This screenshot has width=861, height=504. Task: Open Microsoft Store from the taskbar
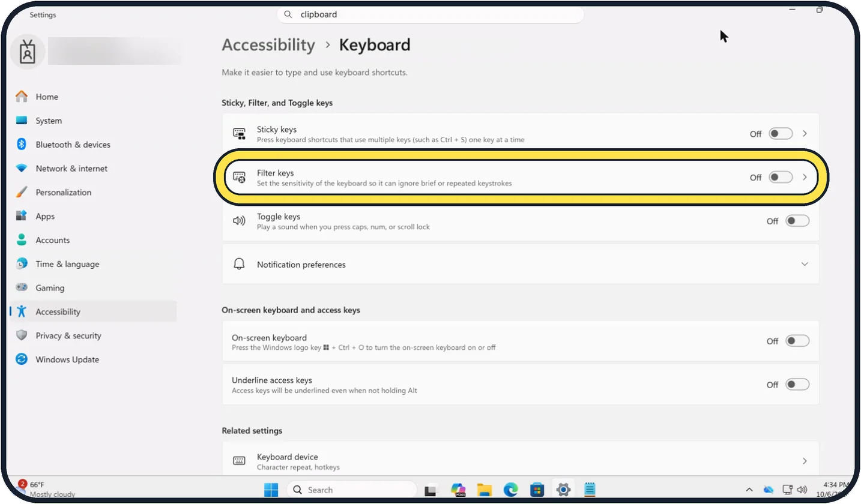click(537, 490)
